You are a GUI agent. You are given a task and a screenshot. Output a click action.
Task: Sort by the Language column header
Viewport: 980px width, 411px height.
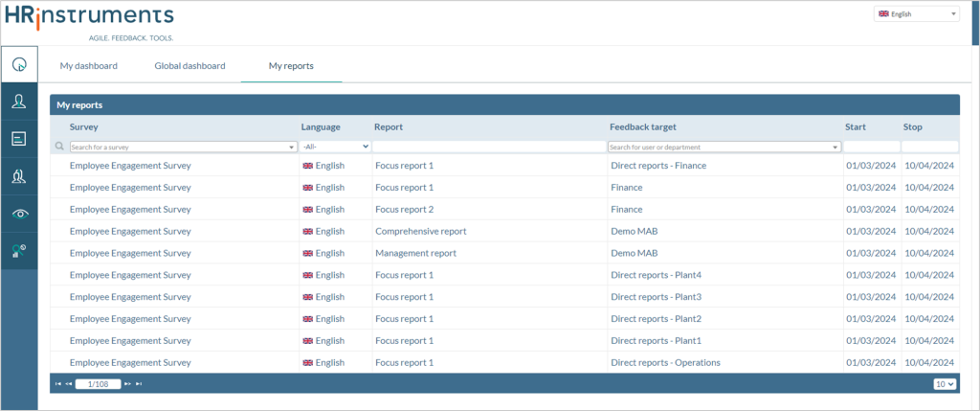[321, 127]
